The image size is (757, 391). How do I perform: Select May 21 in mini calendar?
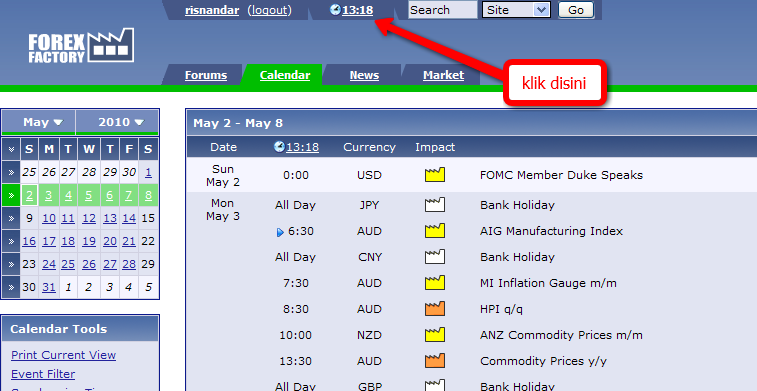(x=129, y=241)
